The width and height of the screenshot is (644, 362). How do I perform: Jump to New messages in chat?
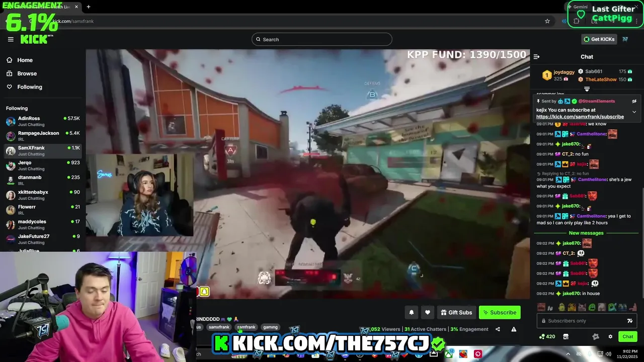(586, 233)
